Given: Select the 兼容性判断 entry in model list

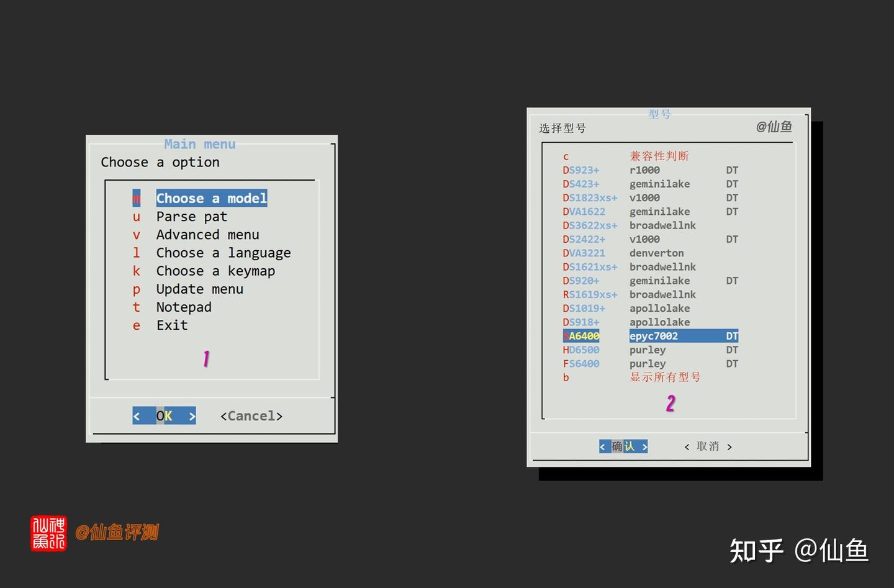Looking at the screenshot, I should tap(626, 156).
